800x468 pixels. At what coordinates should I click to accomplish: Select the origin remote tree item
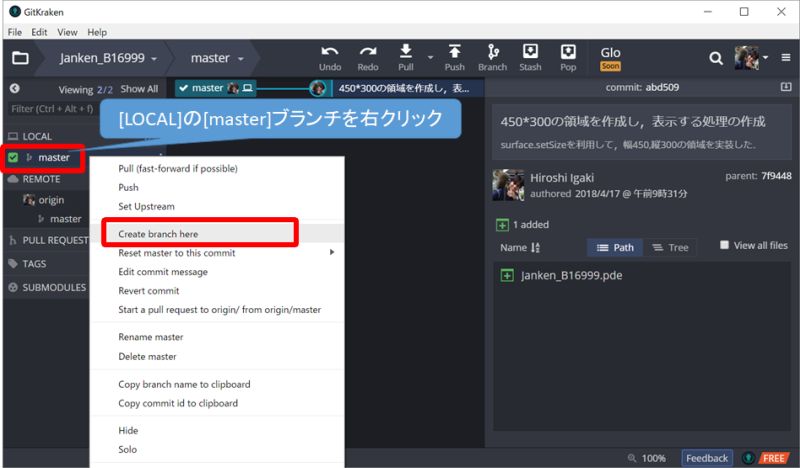[x=51, y=200]
